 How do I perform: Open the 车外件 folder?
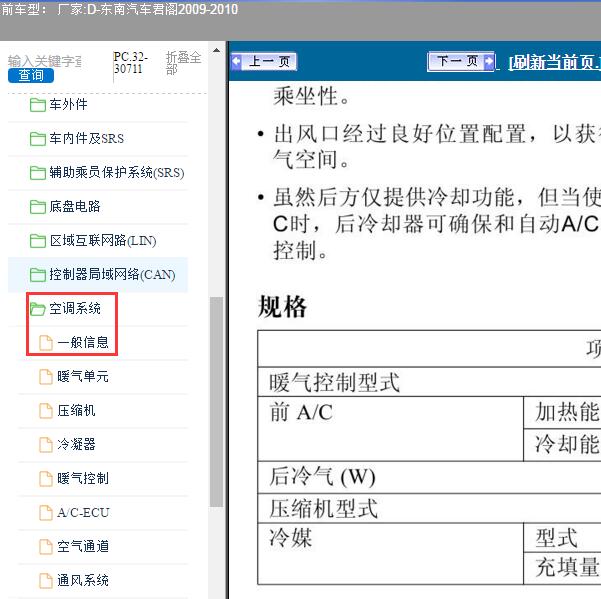click(68, 104)
